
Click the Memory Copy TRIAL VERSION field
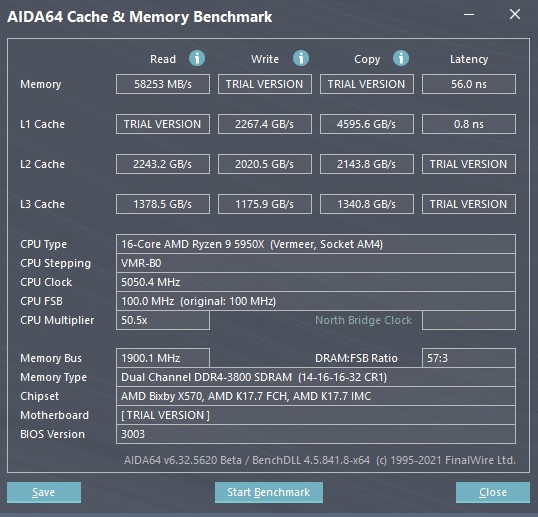[x=367, y=84]
